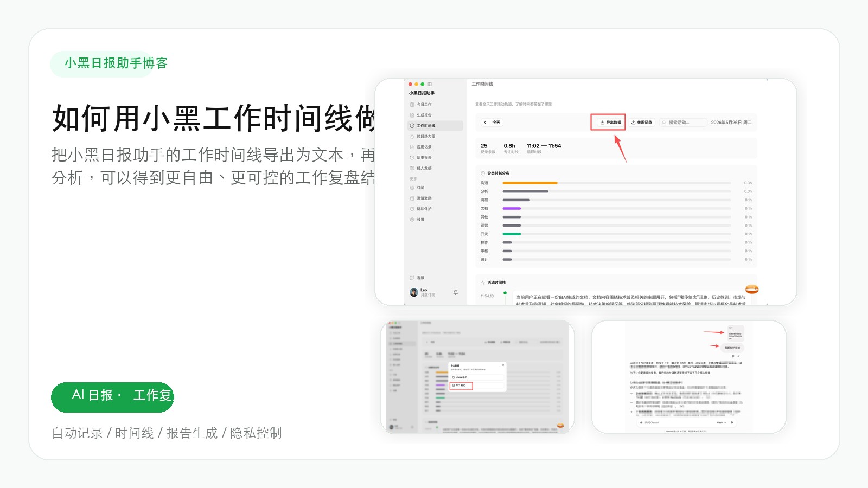Click the '审核' category label
Screen dimensions: 868x488
point(484,251)
